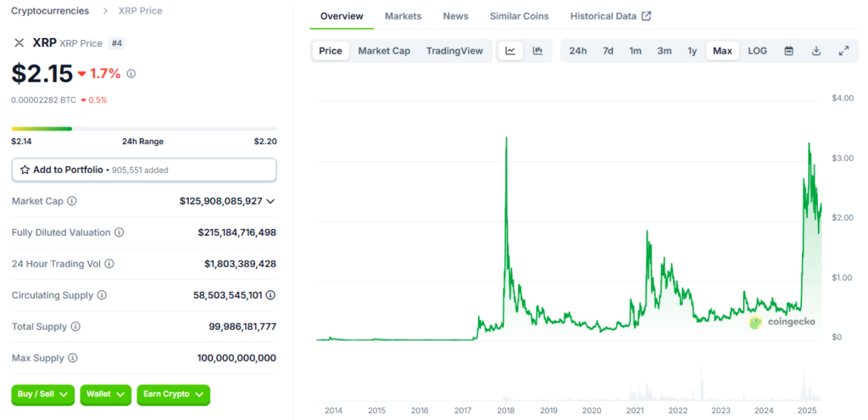Viewport: 868px width, 420px height.
Task: Click the 2025 x-axis year label
Action: (807, 411)
